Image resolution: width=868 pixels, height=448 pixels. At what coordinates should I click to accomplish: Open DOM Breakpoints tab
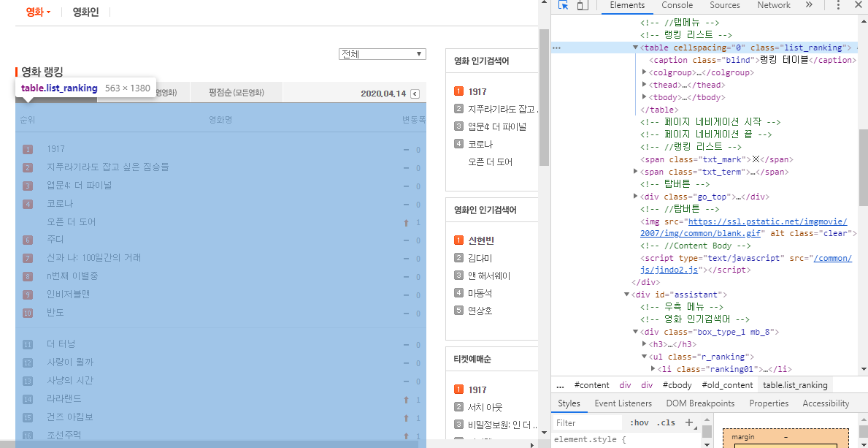(700, 403)
